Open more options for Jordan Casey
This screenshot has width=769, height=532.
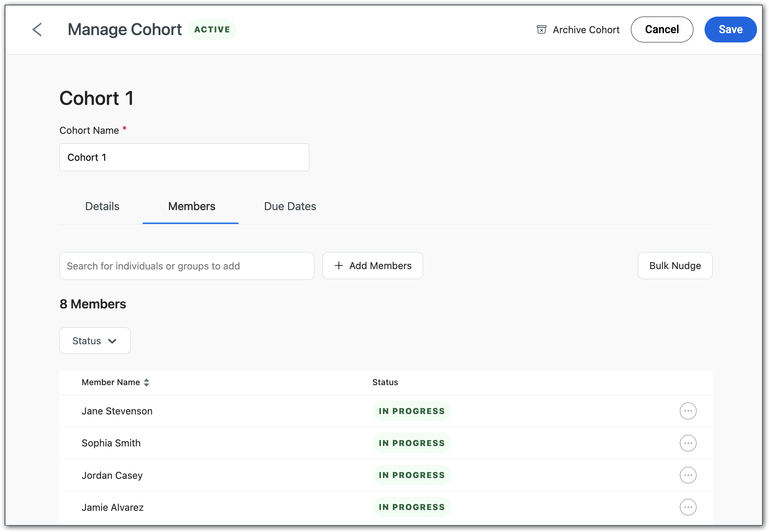(688, 475)
